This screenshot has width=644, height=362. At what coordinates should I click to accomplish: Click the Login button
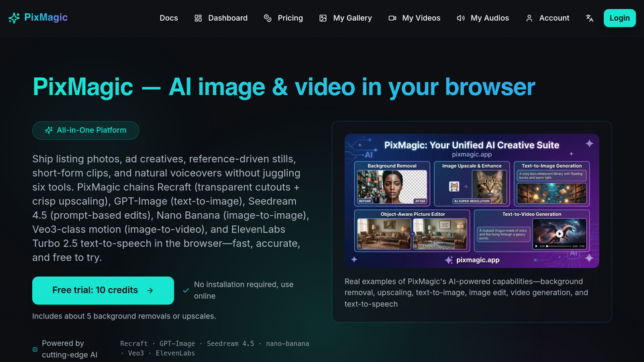pyautogui.click(x=619, y=18)
